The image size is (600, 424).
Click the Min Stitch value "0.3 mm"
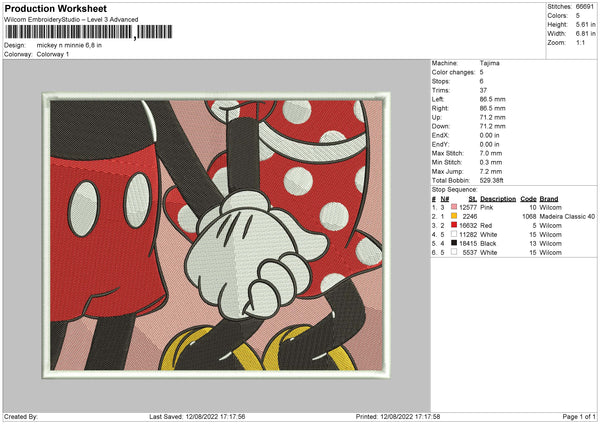[x=491, y=162]
